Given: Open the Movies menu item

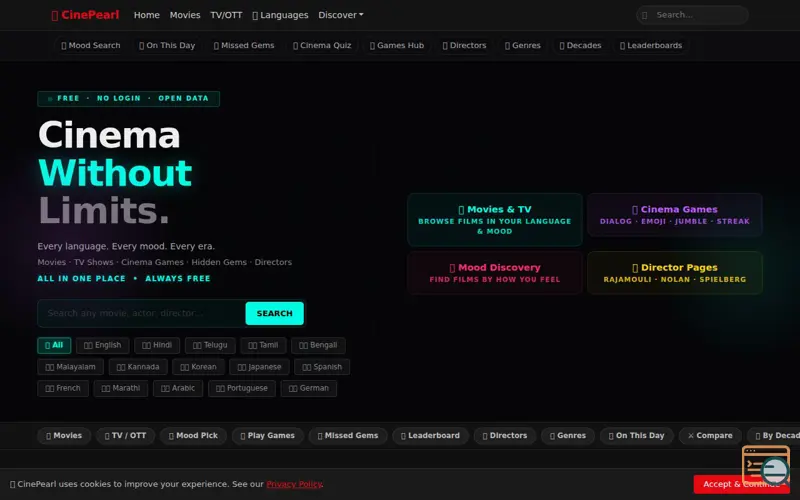Looking at the screenshot, I should click(x=185, y=15).
